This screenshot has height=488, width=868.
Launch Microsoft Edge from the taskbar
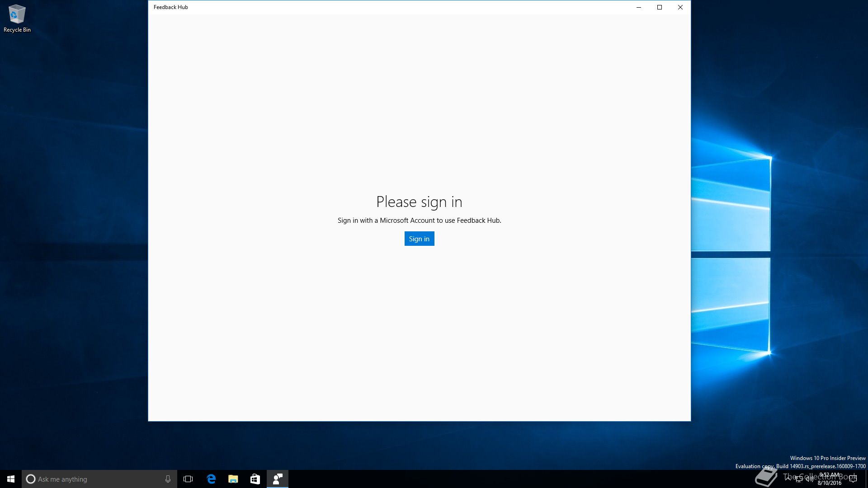pos(211,479)
